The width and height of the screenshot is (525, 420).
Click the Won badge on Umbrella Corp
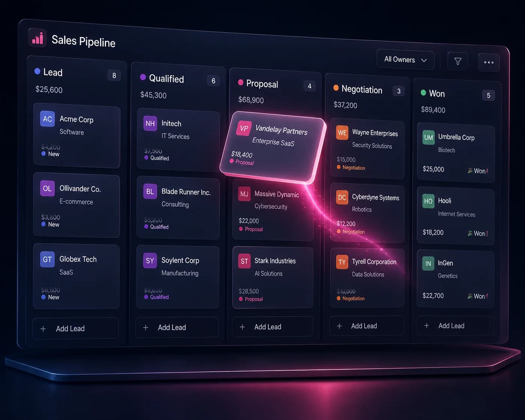pos(477,171)
